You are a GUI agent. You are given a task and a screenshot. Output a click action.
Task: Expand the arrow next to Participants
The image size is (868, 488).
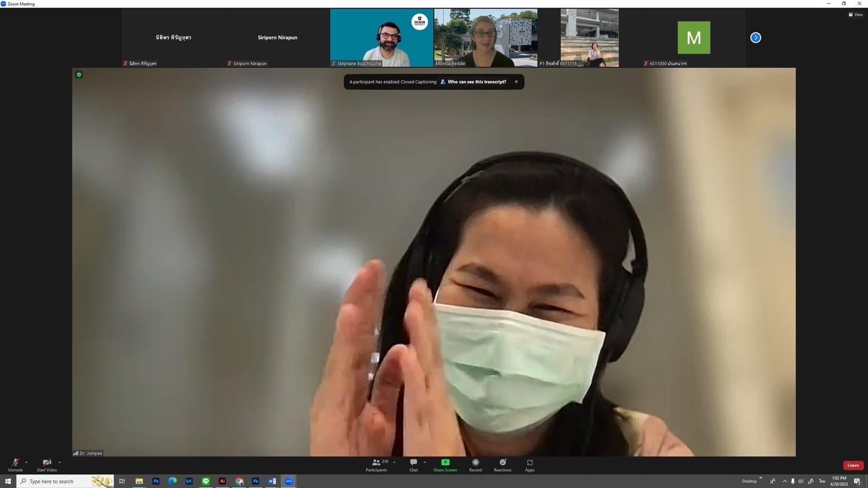coord(394,463)
